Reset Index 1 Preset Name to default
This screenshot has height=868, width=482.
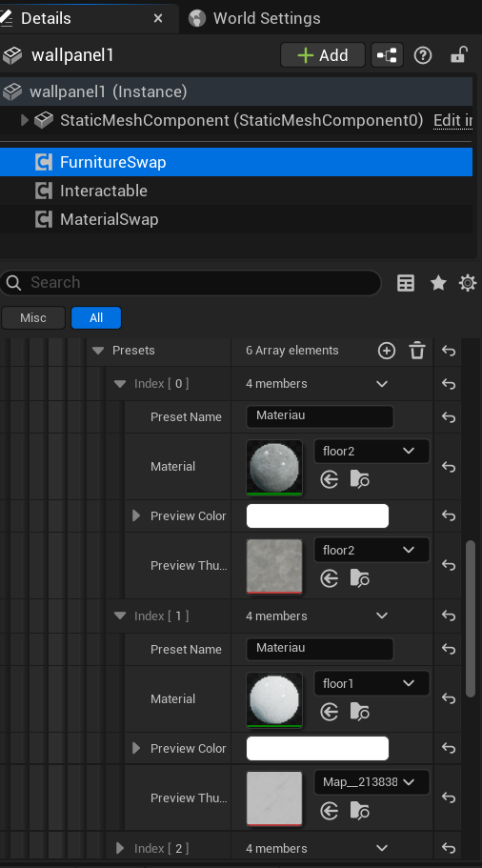pyautogui.click(x=449, y=649)
